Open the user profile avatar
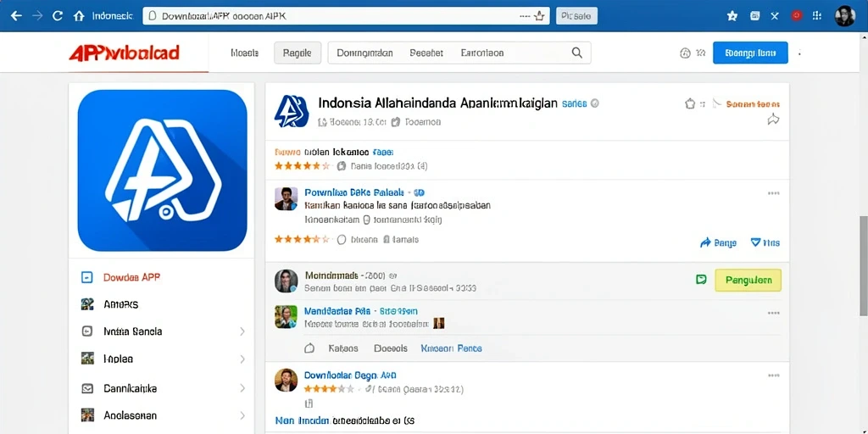Image resolution: width=868 pixels, height=434 pixels. click(845, 15)
